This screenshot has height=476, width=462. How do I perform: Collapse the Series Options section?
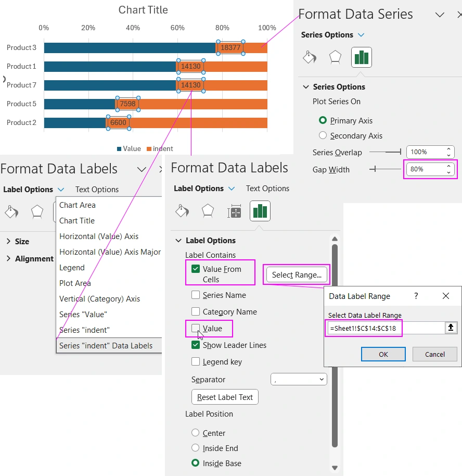(306, 86)
